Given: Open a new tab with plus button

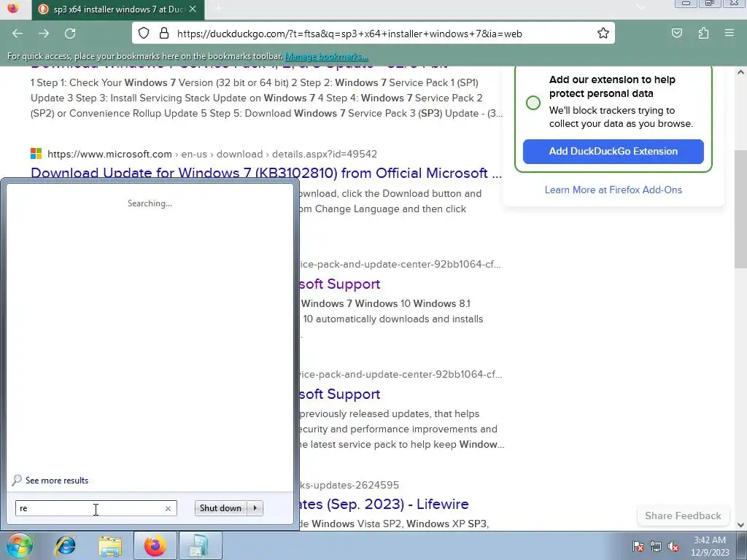Looking at the screenshot, I should (x=218, y=9).
